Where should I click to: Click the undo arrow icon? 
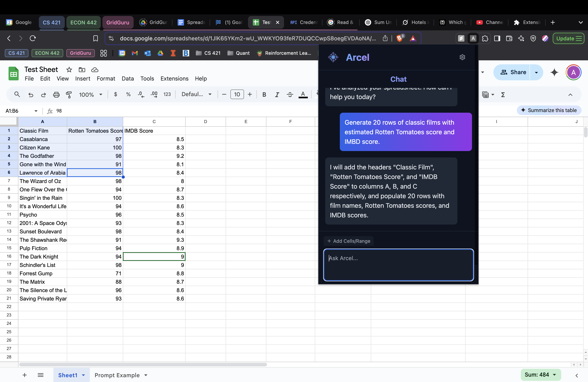(31, 95)
